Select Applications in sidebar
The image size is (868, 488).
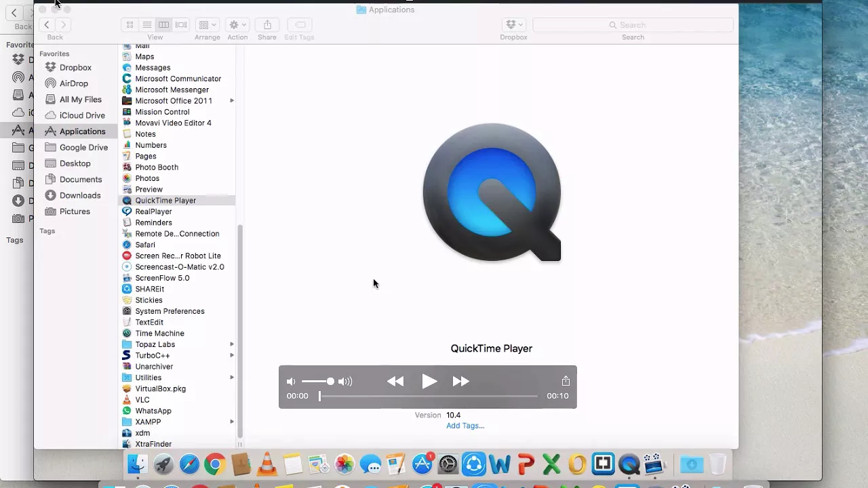(x=82, y=131)
